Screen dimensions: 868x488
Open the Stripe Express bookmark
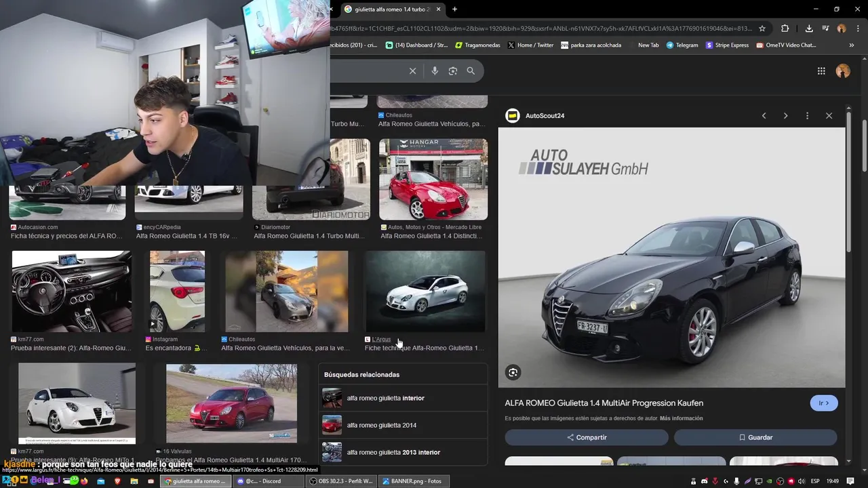pos(727,45)
